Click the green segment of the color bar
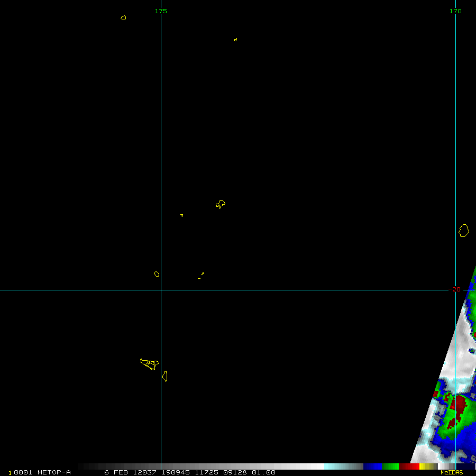 pyautogui.click(x=390, y=466)
